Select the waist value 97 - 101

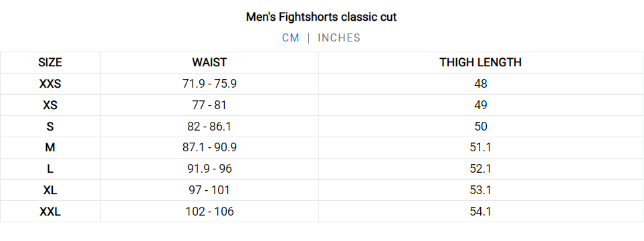click(x=209, y=190)
